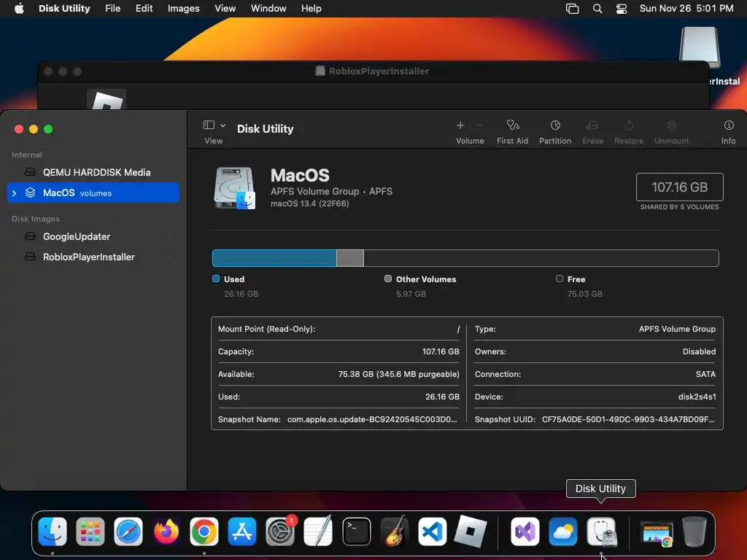Eject the GoogleUpdater disk image
The height and width of the screenshot is (560, 747).
tap(169, 237)
